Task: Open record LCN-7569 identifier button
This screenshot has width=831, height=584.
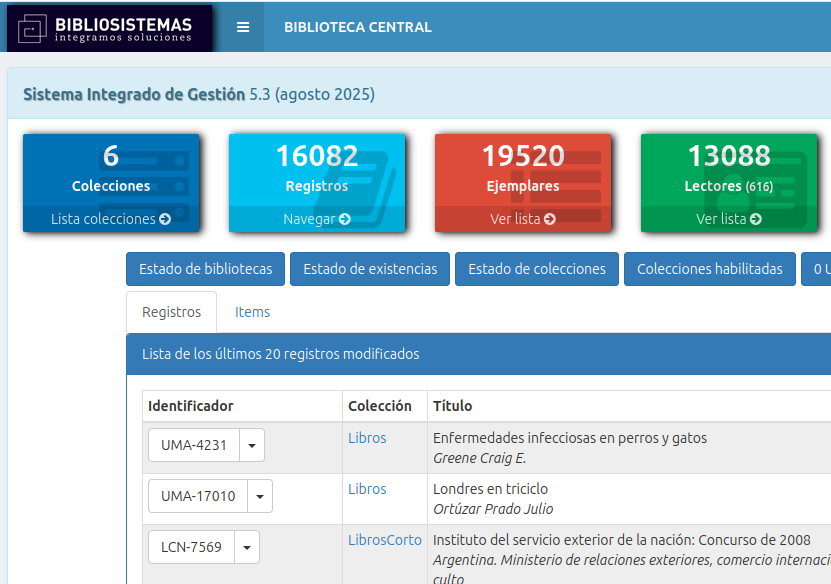Action: tap(191, 547)
